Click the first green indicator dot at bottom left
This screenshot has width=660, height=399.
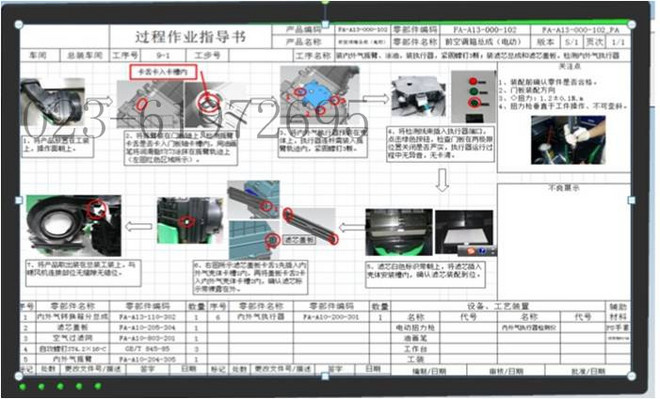point(23,386)
